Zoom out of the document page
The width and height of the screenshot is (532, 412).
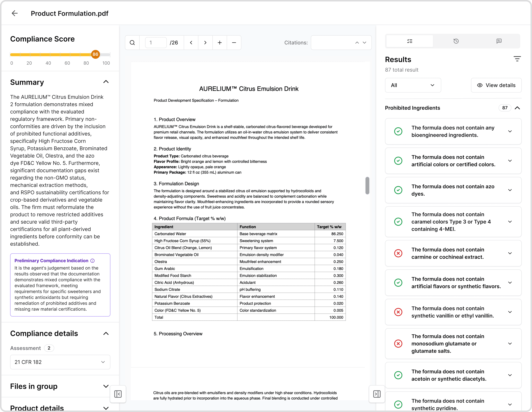234,42
